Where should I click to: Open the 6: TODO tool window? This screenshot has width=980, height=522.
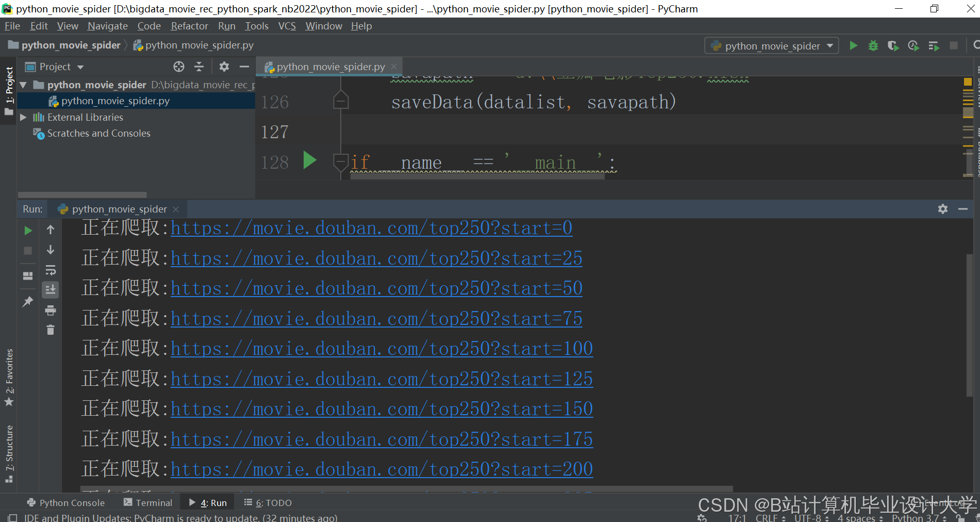pos(268,503)
